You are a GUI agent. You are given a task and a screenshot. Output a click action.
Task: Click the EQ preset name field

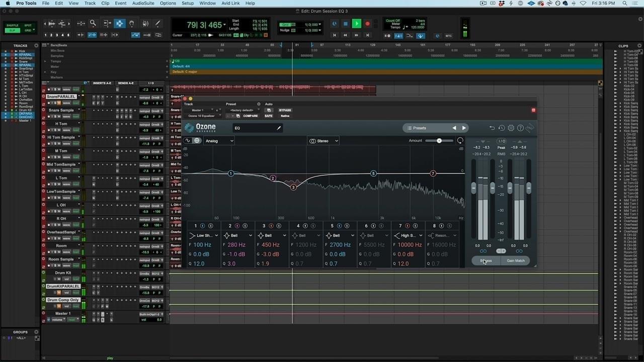point(257,128)
